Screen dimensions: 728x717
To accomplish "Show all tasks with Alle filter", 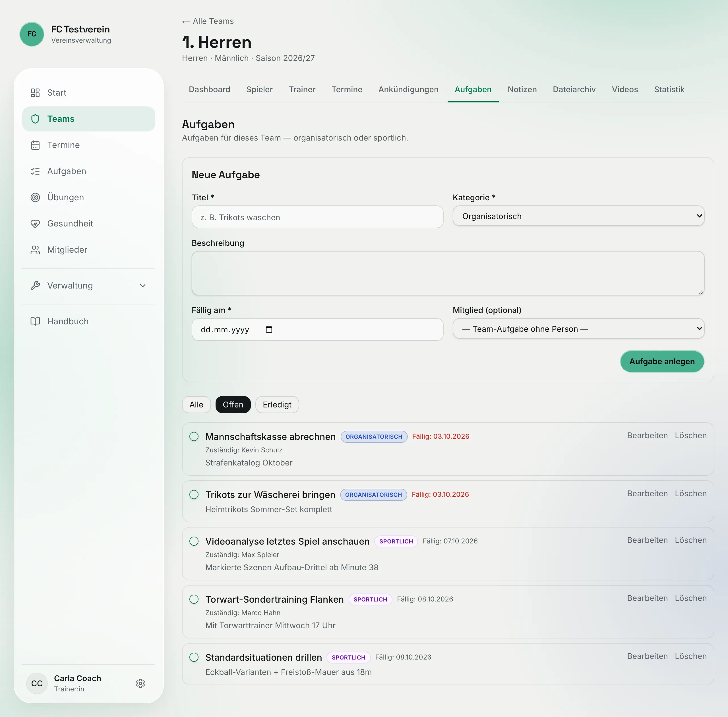I will click(x=196, y=404).
